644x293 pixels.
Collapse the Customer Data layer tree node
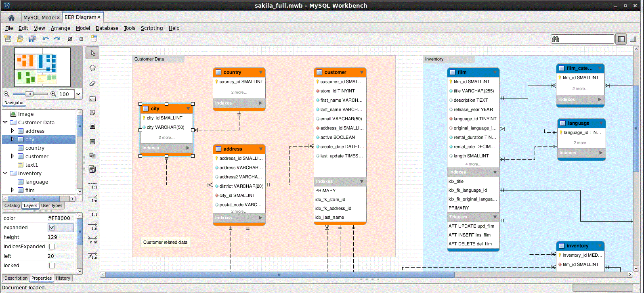(5, 122)
